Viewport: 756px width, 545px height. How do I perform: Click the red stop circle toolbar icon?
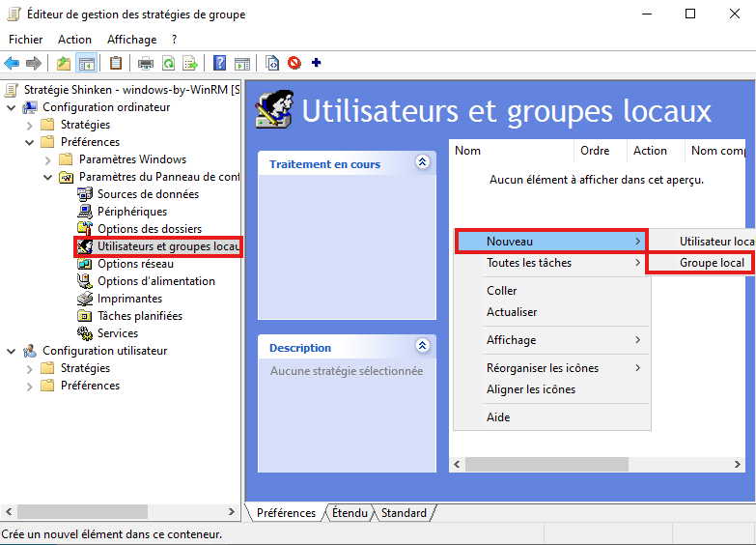(x=294, y=64)
